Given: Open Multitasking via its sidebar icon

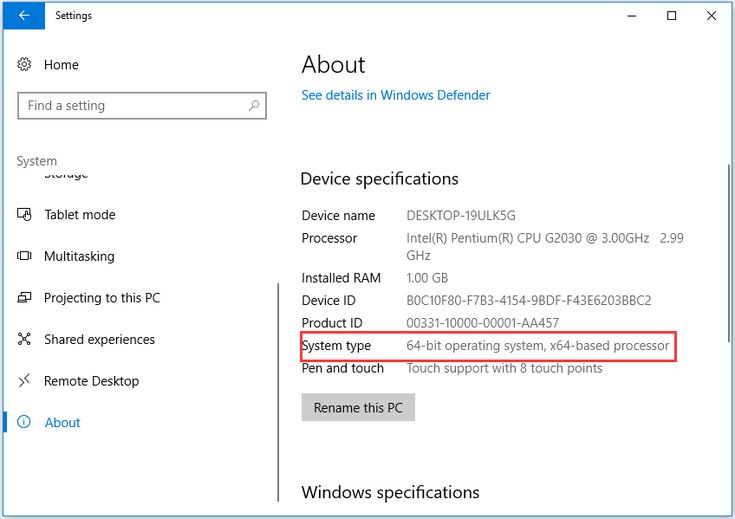Looking at the screenshot, I should point(25,257).
